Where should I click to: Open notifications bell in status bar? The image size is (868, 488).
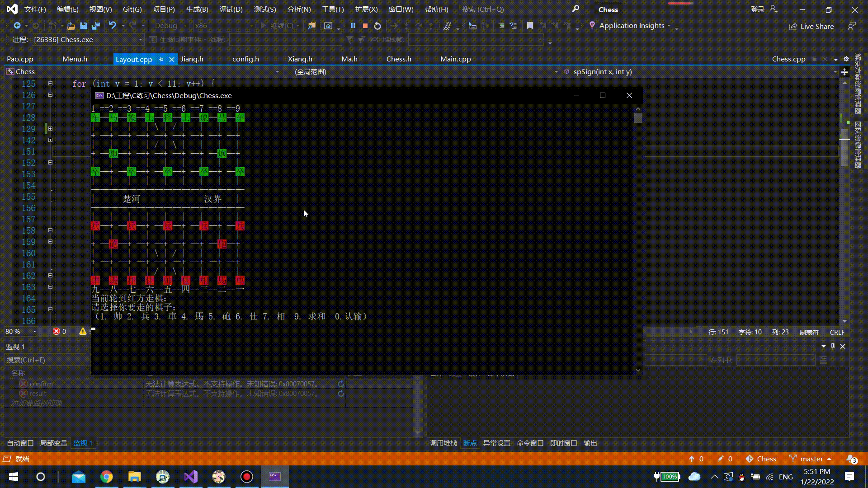851,459
